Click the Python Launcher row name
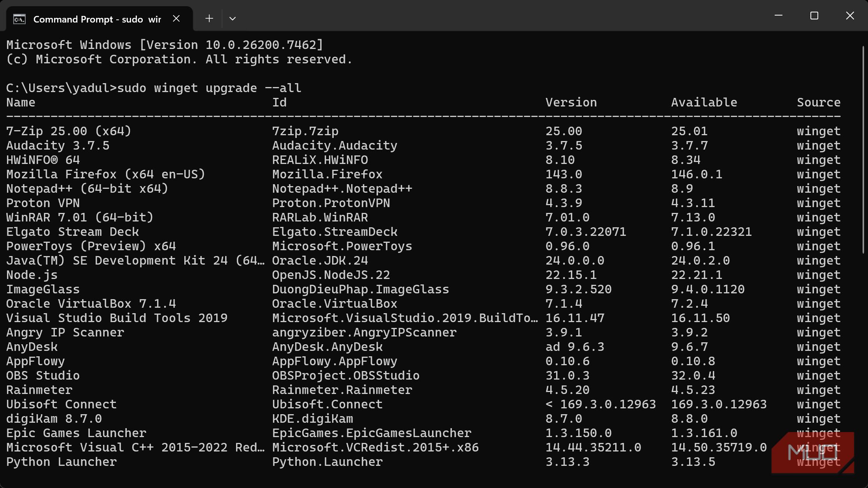The width and height of the screenshot is (868, 488). (61, 462)
